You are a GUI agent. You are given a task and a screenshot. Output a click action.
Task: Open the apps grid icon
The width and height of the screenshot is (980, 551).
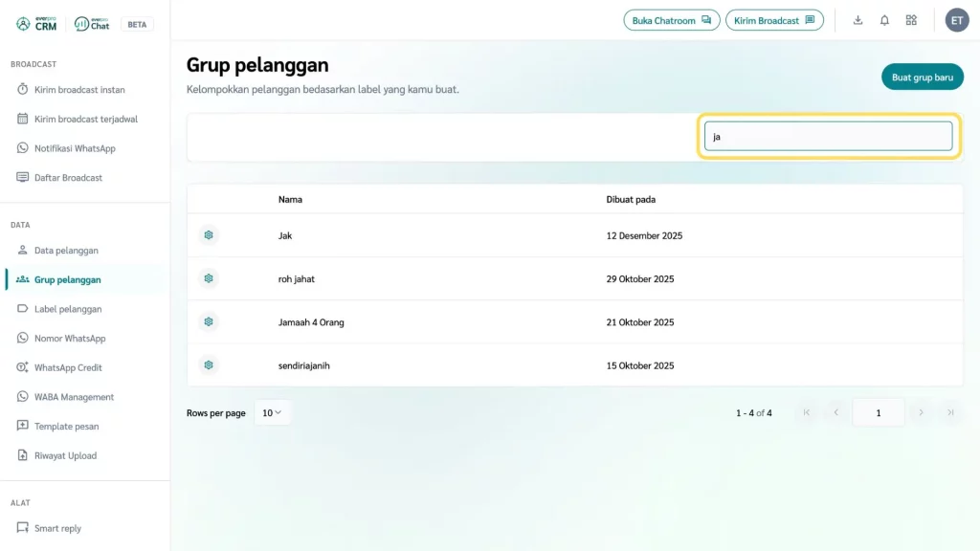[911, 20]
